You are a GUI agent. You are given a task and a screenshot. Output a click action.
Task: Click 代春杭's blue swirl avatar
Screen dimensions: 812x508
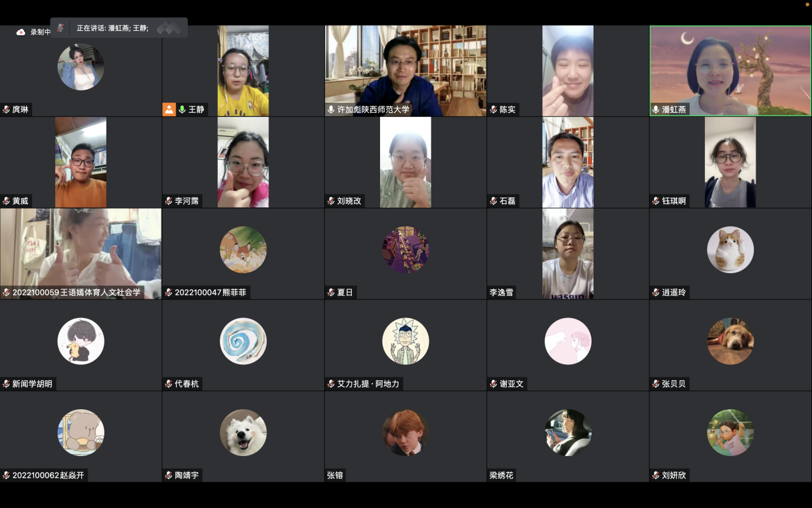(x=243, y=341)
